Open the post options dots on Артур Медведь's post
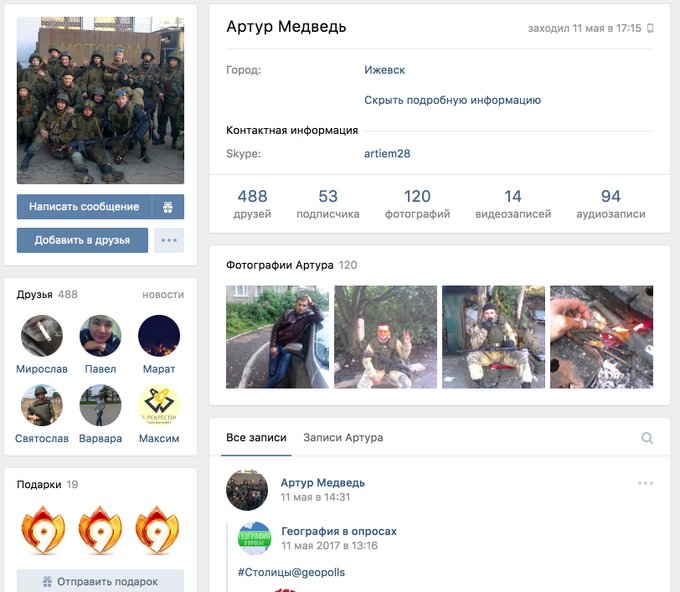This screenshot has height=592, width=680. [x=645, y=483]
